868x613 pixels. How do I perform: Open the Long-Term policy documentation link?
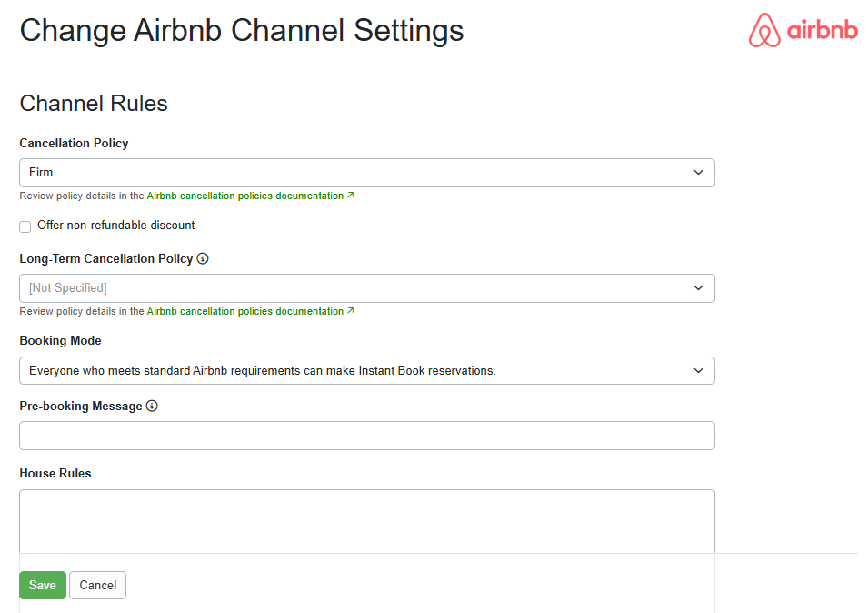pyautogui.click(x=245, y=310)
